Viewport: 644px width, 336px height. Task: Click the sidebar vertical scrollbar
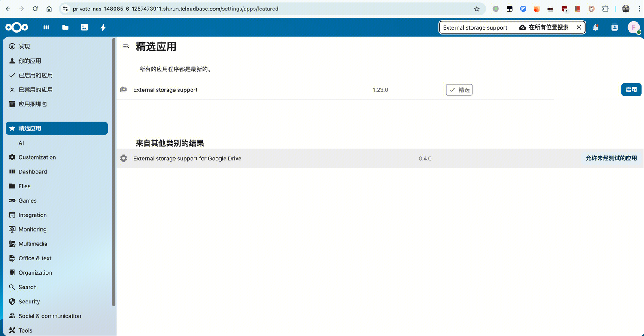pos(114,172)
